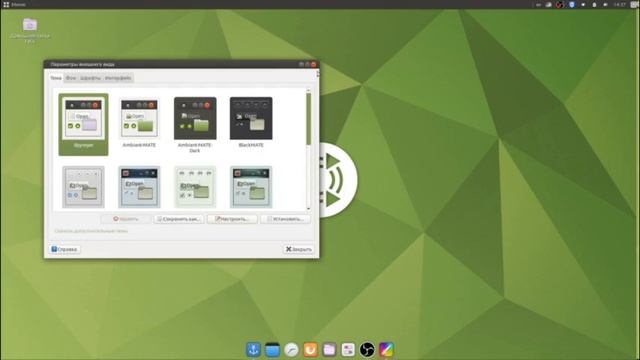Switch to the Тема tab
This screenshot has height=360, width=640.
click(x=56, y=78)
